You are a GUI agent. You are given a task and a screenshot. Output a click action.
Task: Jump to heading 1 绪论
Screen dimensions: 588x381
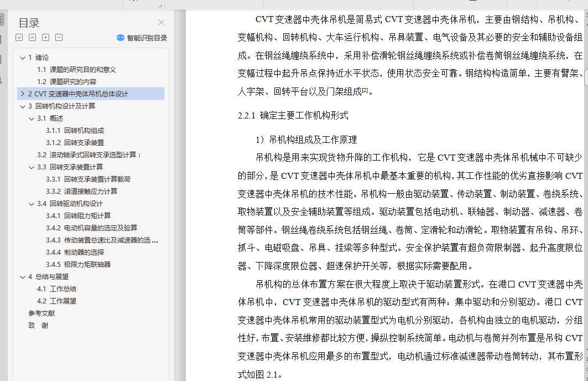coord(38,58)
